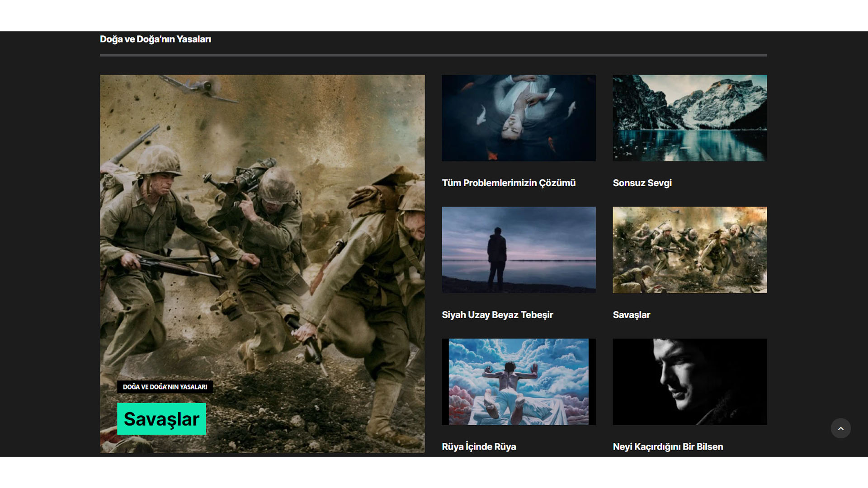Open the floating woman in water thumbnail
Image resolution: width=868 pixels, height=488 pixels.
519,118
